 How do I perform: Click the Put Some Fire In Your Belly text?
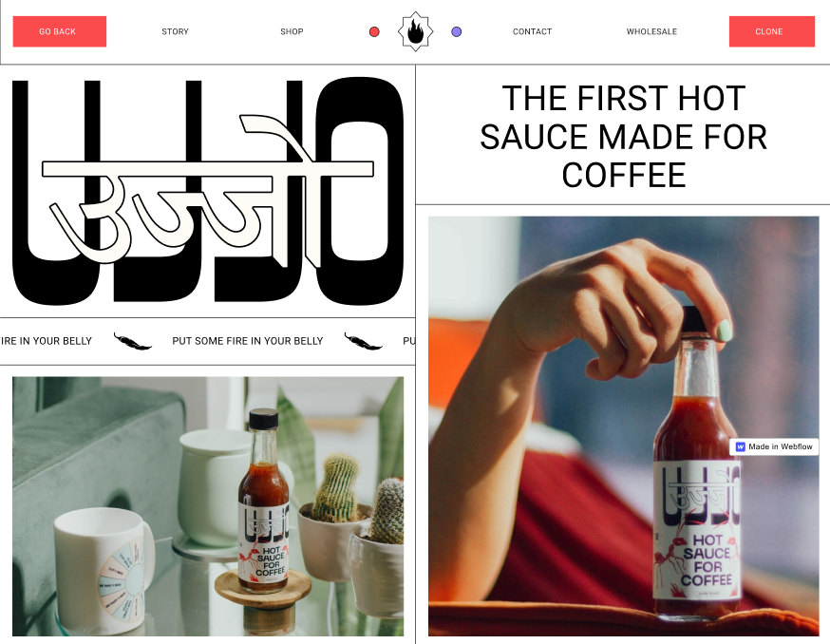[247, 341]
